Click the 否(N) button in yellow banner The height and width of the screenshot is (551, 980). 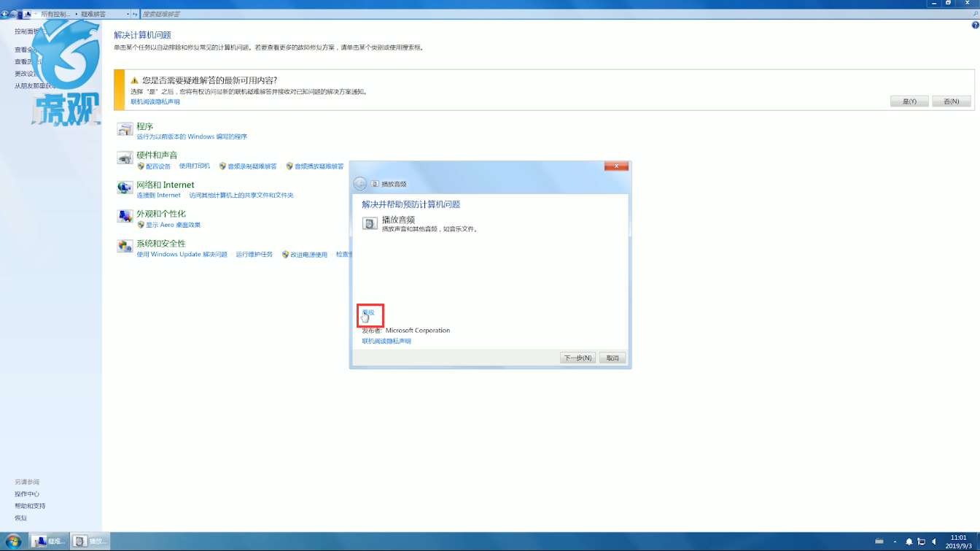951,101
